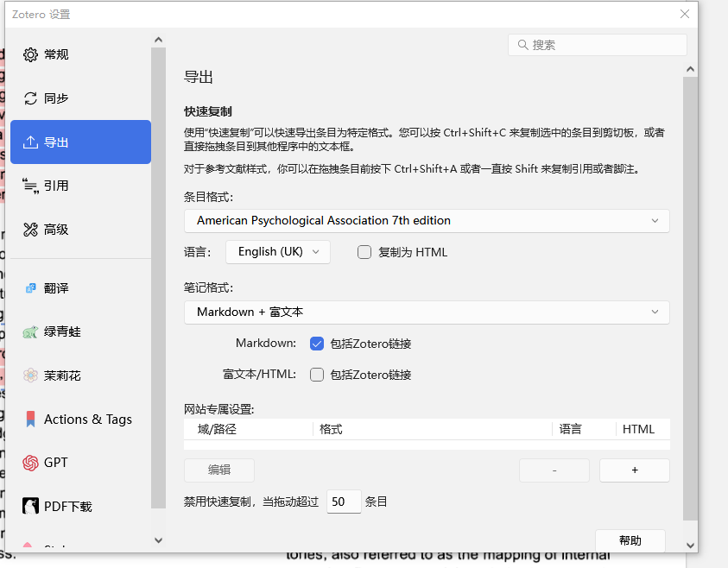Open the 绿青蛙 plugin settings

pyautogui.click(x=81, y=331)
